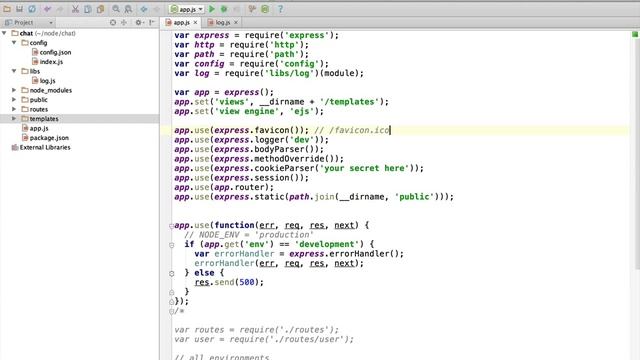This screenshot has width=640, height=360.
Task: Click the Find magnifier icon
Action: pyautogui.click(x=116, y=9)
